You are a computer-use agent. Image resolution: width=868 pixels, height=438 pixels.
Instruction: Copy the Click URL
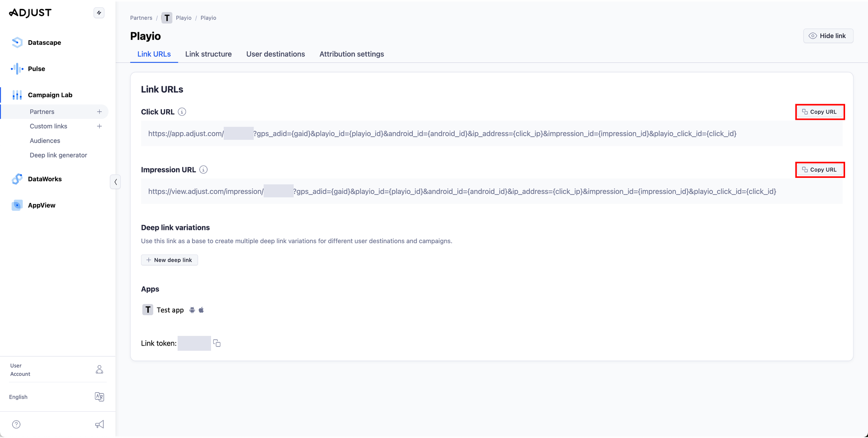click(x=820, y=112)
